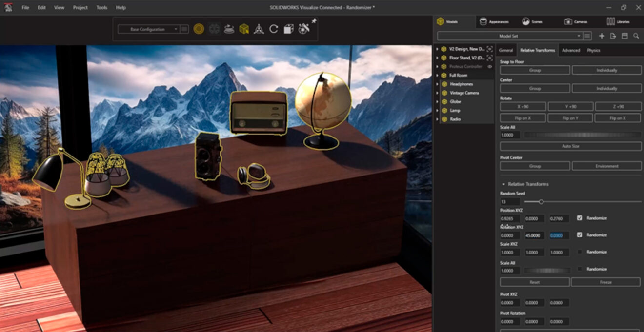The width and height of the screenshot is (644, 332).
Task: Click the Random Seed slider handle
Action: tap(541, 201)
